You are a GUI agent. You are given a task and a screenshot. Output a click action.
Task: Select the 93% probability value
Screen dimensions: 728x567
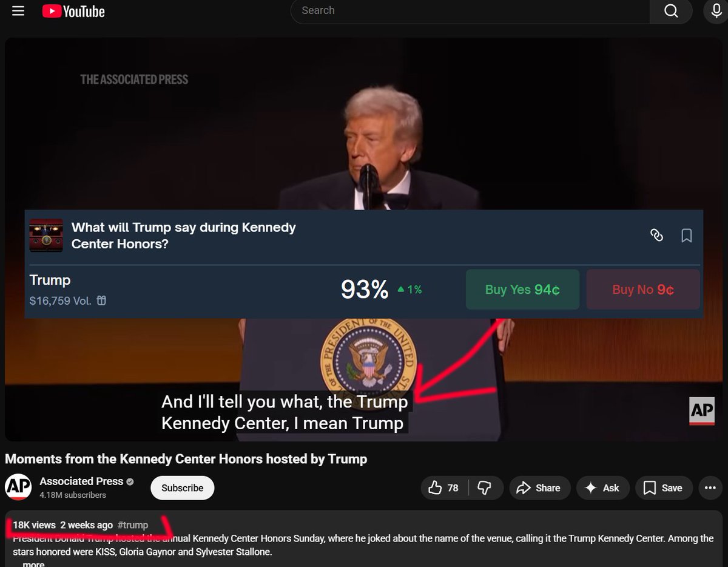tap(365, 290)
